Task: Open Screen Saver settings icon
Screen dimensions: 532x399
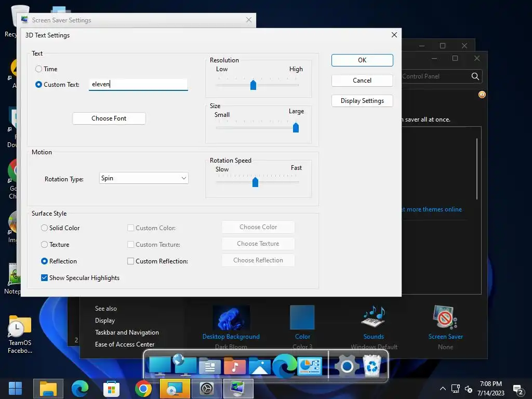Action: click(445, 317)
